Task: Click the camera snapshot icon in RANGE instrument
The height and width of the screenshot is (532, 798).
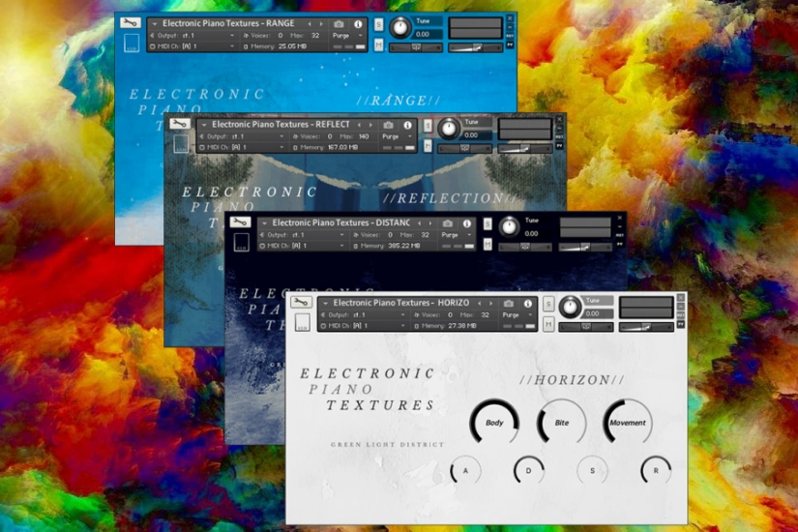Action: click(x=339, y=24)
